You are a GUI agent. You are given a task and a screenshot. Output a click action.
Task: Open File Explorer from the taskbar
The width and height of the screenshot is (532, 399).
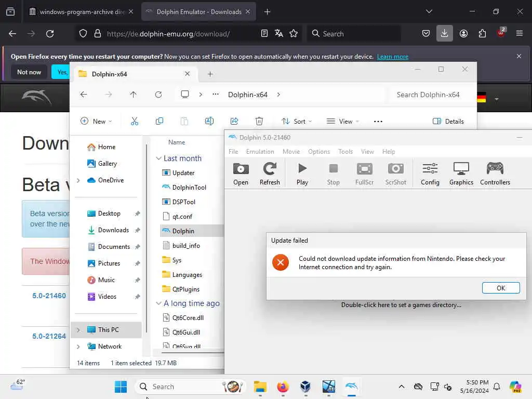click(x=260, y=387)
